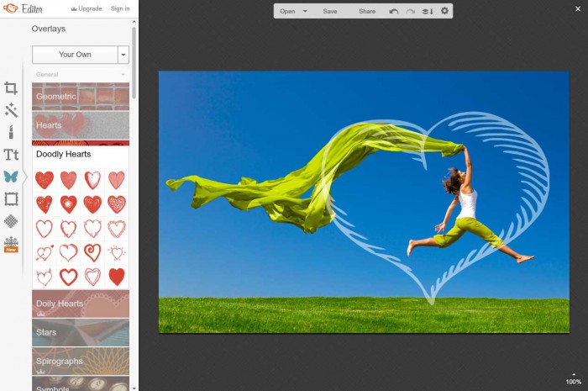Viewport: 588px width, 391px height.
Task: Click the undo arrow
Action: [x=394, y=12]
